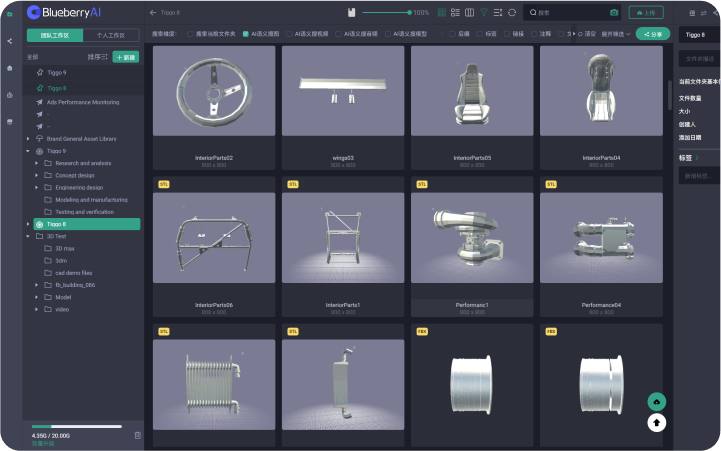Expand the Research and analysis folder
The height and width of the screenshot is (451, 721).
37,162
